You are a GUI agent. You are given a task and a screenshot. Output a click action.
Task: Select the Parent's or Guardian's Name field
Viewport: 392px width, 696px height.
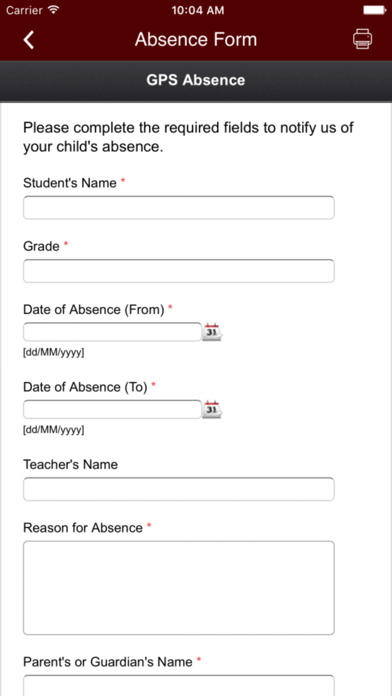[178, 686]
